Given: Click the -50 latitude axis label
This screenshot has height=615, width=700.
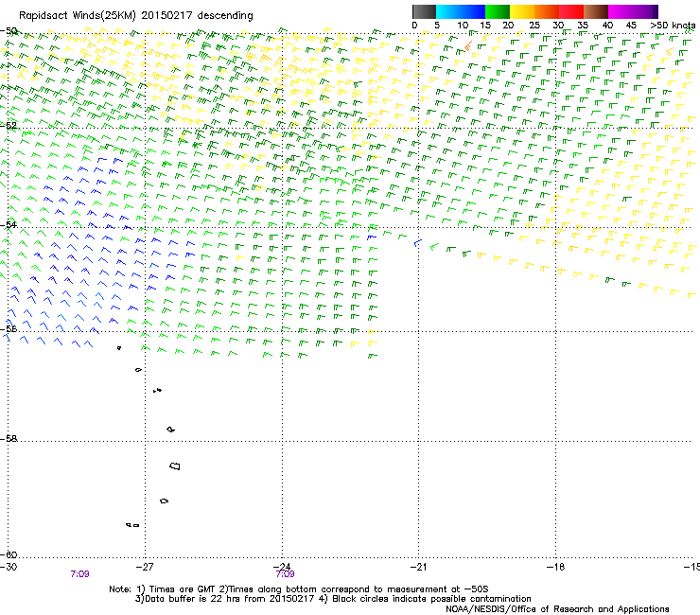Looking at the screenshot, I should tap(9, 31).
